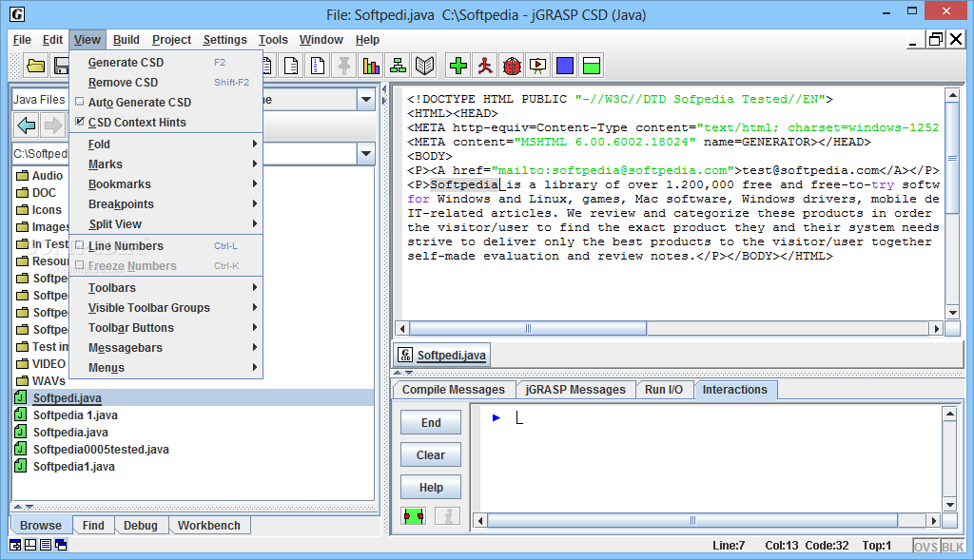Click the blue square toolbar icon
This screenshot has width=974, height=560.
[565, 66]
